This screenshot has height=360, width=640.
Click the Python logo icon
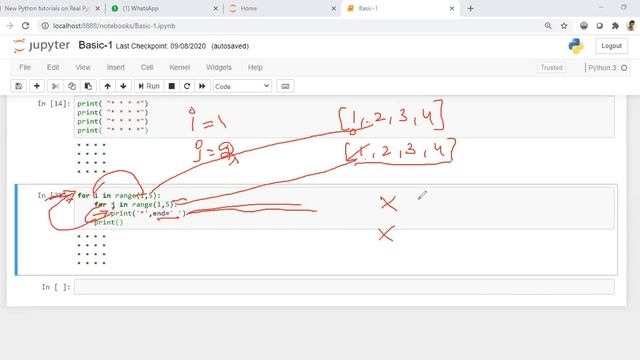(x=576, y=46)
